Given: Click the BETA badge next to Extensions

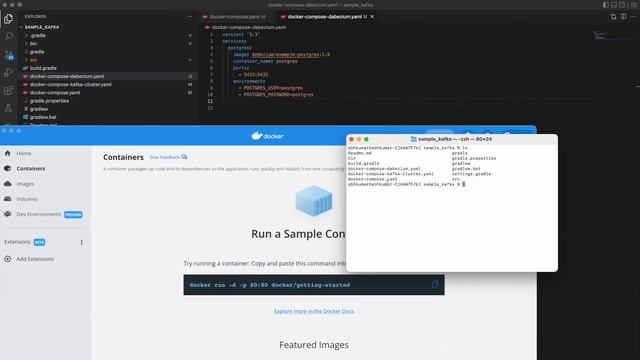Looking at the screenshot, I should pyautogui.click(x=39, y=242).
